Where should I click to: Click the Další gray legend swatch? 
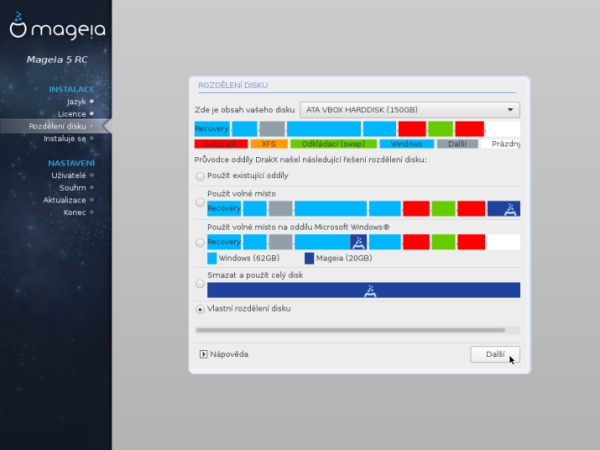[457, 144]
